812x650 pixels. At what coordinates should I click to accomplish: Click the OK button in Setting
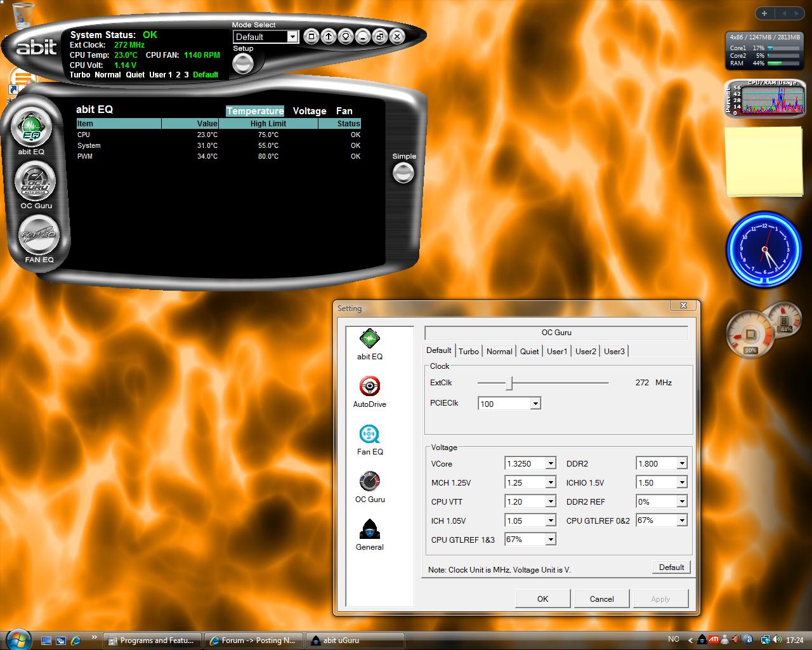(542, 599)
